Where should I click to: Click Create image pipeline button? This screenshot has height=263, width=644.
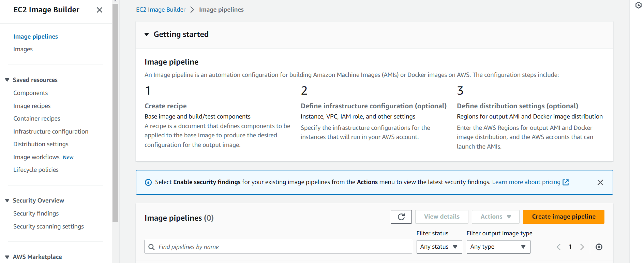pyautogui.click(x=563, y=217)
